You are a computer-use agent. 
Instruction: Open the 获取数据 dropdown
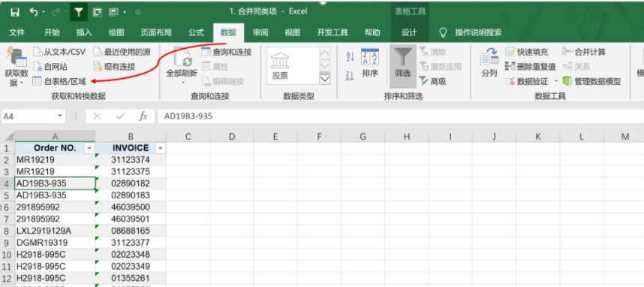point(17,67)
